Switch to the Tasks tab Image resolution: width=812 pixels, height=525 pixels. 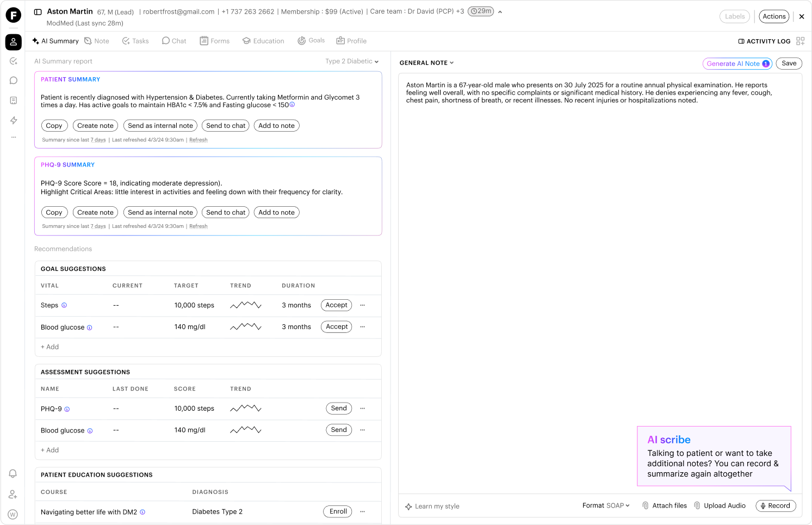coord(135,41)
